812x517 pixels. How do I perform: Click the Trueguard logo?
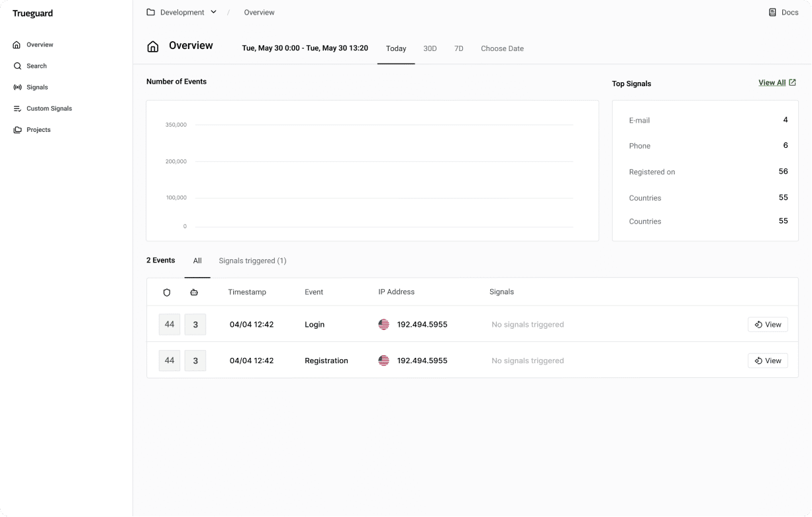pos(32,13)
